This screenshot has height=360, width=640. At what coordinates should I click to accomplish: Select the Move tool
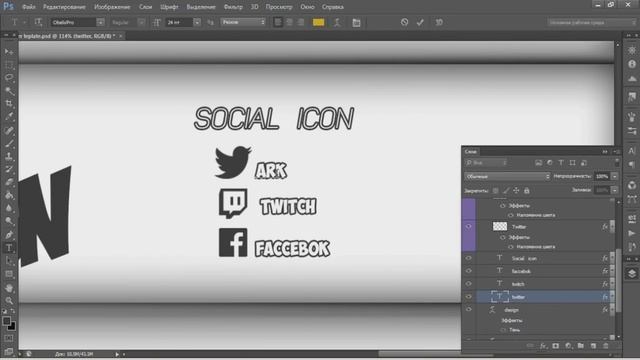(x=9, y=51)
